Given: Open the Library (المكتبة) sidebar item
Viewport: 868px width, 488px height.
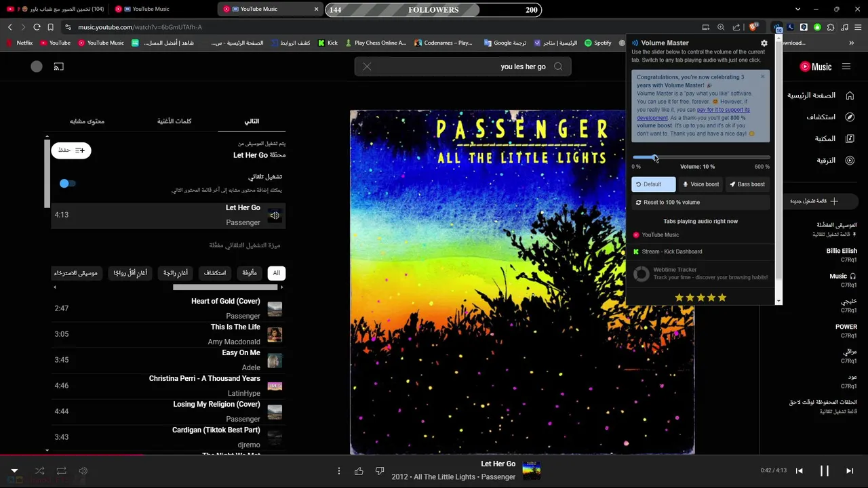Looking at the screenshot, I should coord(834,139).
